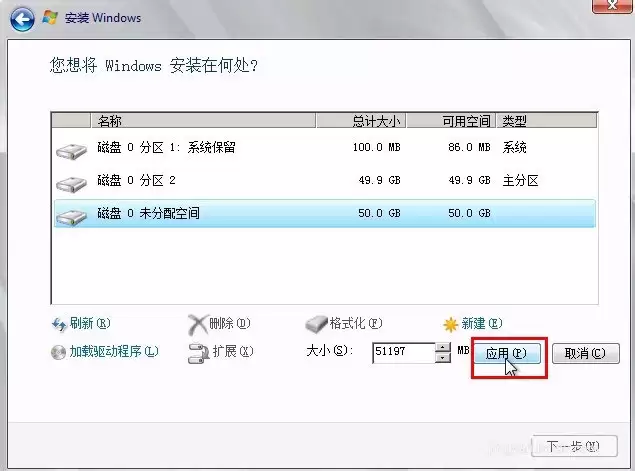The height and width of the screenshot is (471, 635).
Task: Click the new partition star icon
Action: tap(450, 324)
